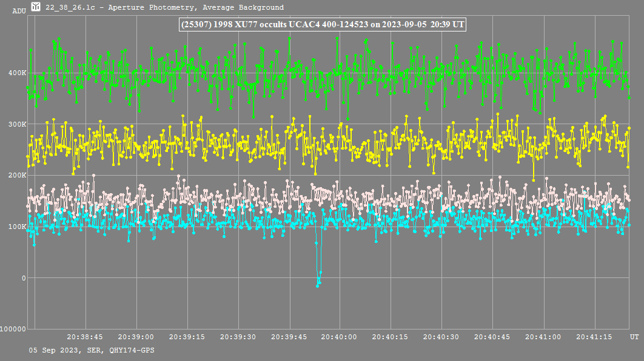Click the lowest cyan point of the dip
Screen dimensions: 644x361
point(318,285)
